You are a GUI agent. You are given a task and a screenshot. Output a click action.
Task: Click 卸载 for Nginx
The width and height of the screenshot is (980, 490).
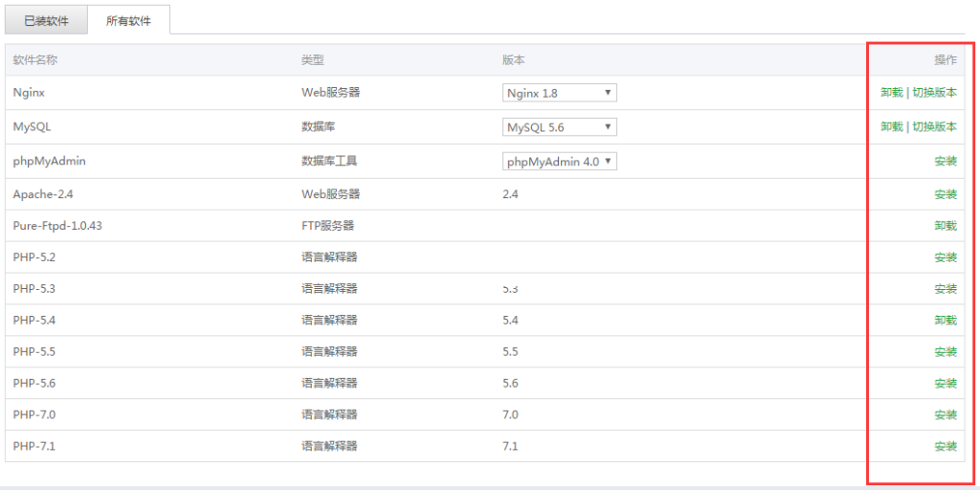892,93
